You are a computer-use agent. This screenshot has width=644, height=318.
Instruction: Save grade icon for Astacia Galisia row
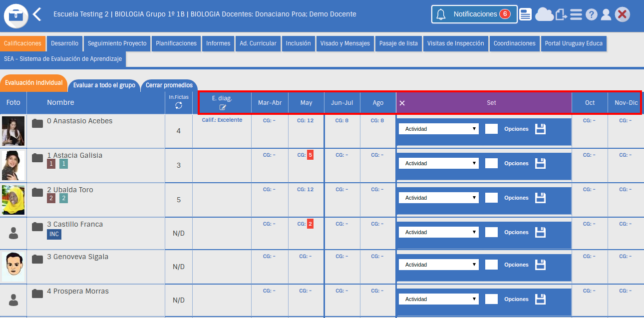[540, 163]
